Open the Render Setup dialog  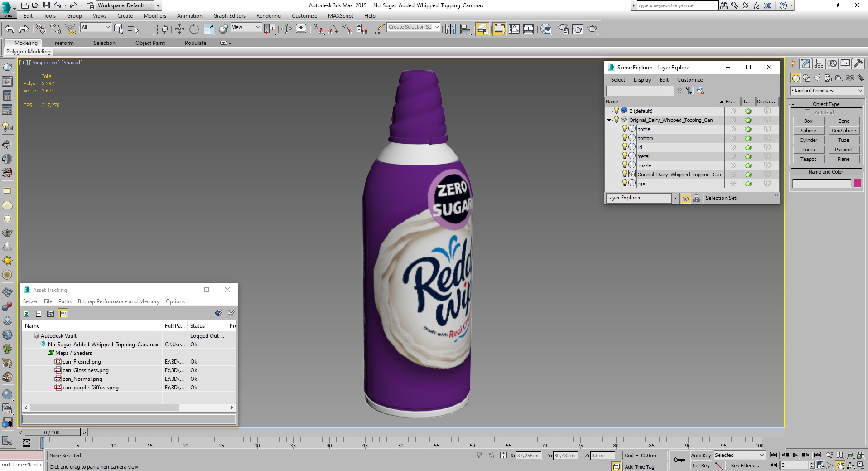[x=563, y=29]
